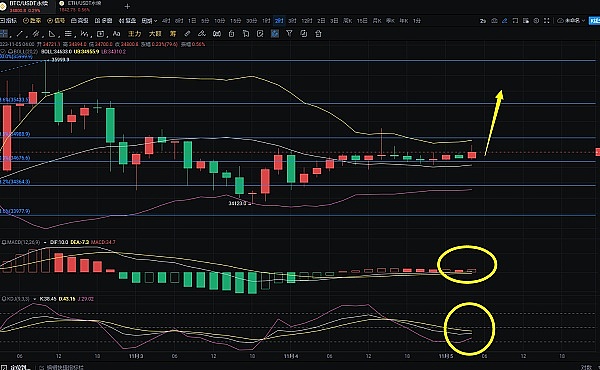Select the 10分 timeframe
This screenshot has height=370, width=600.
click(220, 21)
